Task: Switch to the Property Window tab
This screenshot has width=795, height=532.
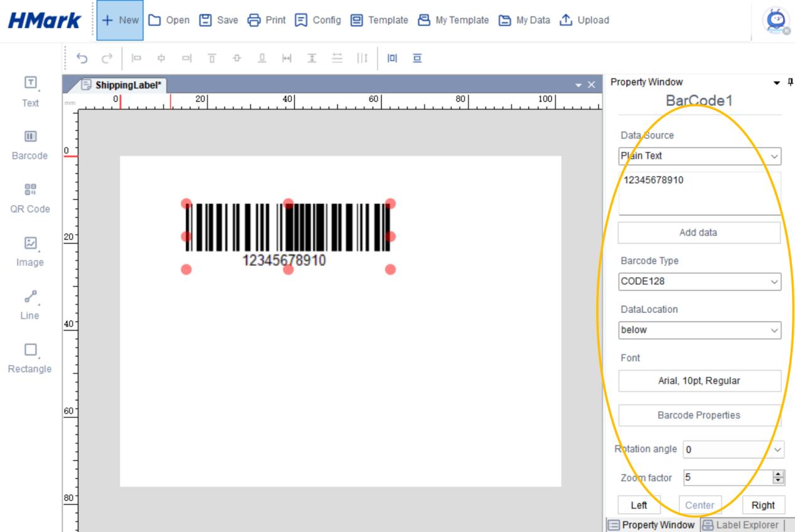Action: coord(651,525)
